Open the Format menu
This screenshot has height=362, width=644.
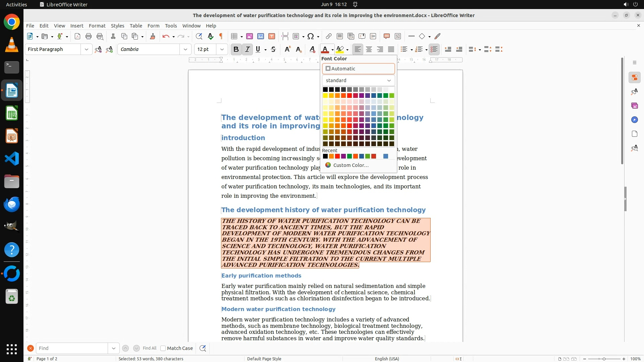[97, 25]
